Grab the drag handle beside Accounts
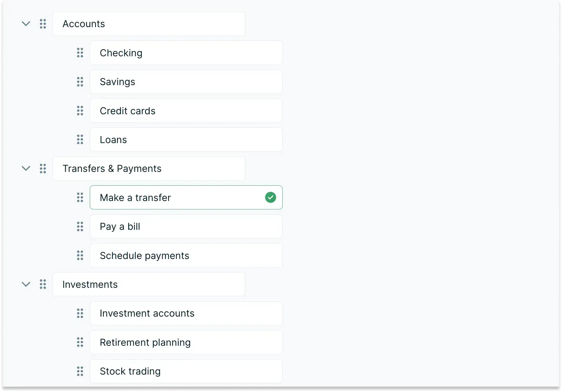The width and height of the screenshot is (562, 392). click(x=43, y=24)
